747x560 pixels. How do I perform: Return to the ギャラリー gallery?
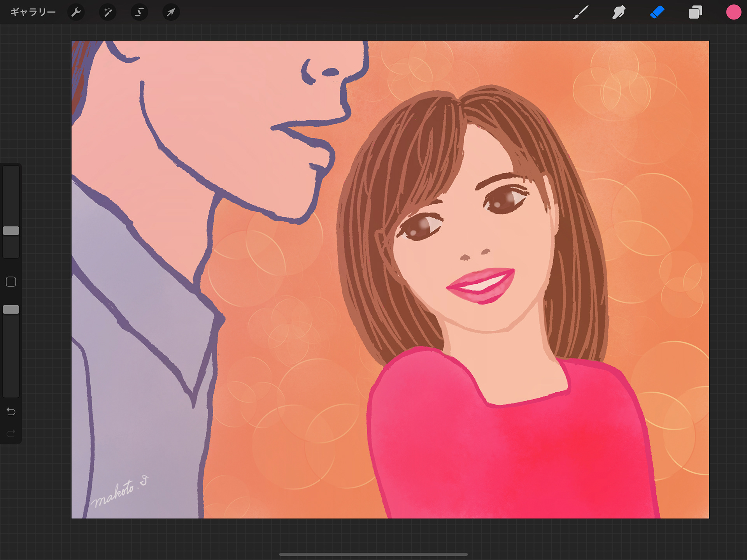pos(33,12)
